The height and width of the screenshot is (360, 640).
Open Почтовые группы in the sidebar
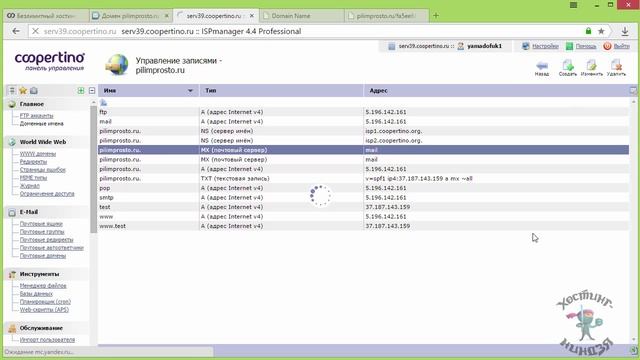pos(42,232)
